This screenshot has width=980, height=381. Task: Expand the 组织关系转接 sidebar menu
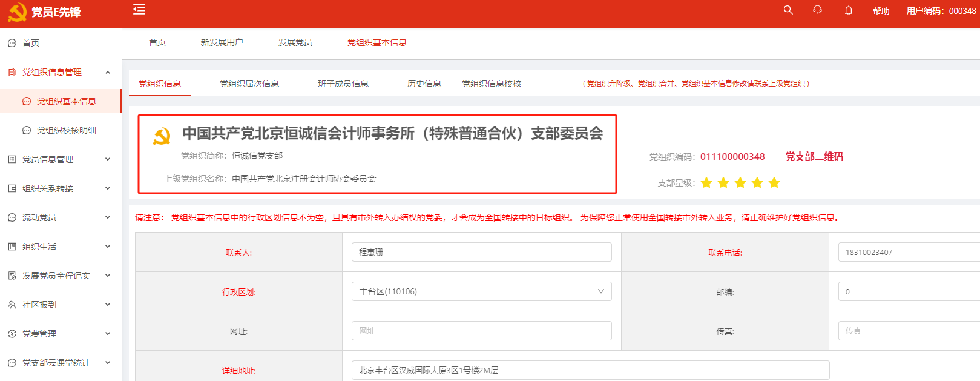(108, 188)
